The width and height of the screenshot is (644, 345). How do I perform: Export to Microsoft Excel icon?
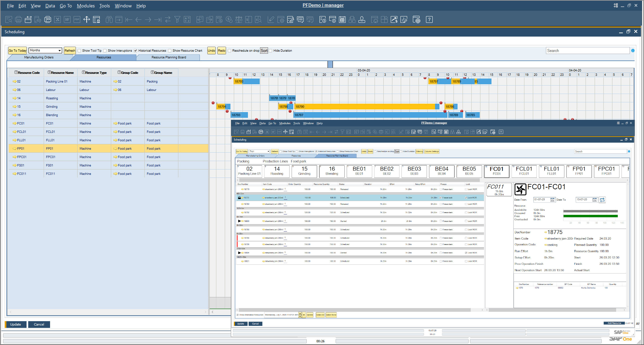click(57, 20)
